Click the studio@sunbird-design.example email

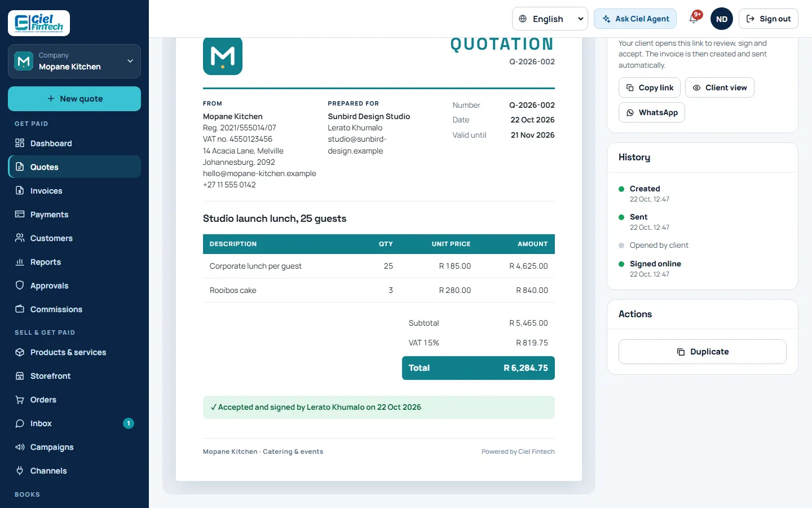coord(357,145)
